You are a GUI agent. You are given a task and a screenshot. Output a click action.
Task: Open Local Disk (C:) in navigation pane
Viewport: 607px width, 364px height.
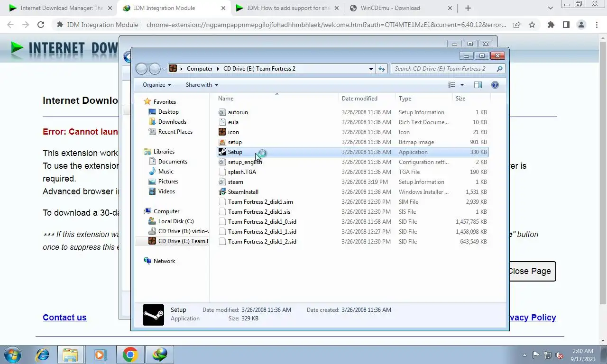pos(176,221)
